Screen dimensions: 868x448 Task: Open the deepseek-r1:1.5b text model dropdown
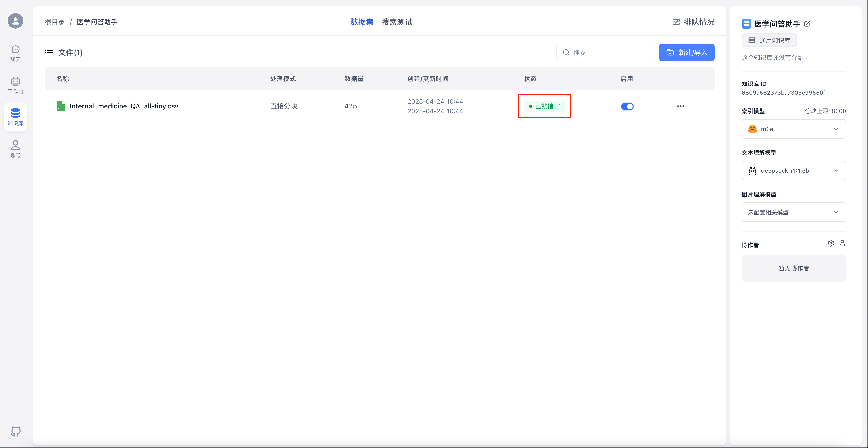click(793, 170)
